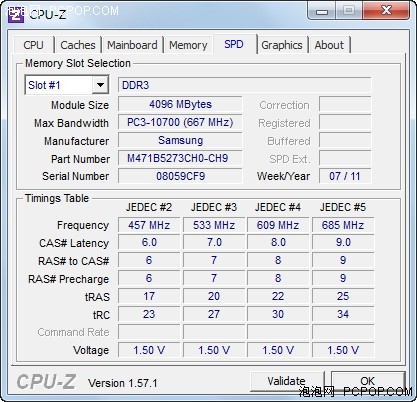
Task: Click the Week/Year value 07 / 11
Action: coord(345,176)
